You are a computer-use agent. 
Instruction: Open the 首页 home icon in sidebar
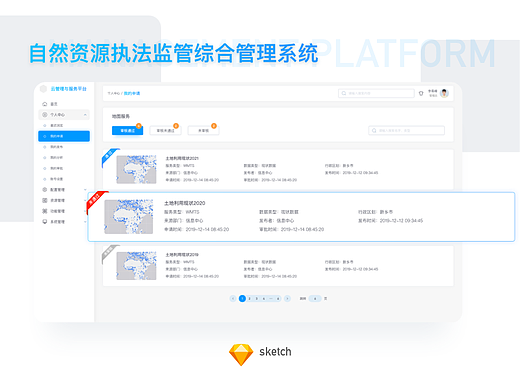(x=45, y=104)
